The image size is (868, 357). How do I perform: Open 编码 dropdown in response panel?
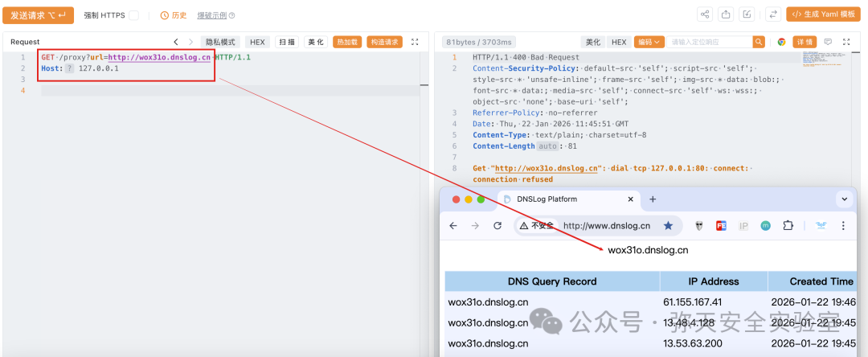(649, 42)
